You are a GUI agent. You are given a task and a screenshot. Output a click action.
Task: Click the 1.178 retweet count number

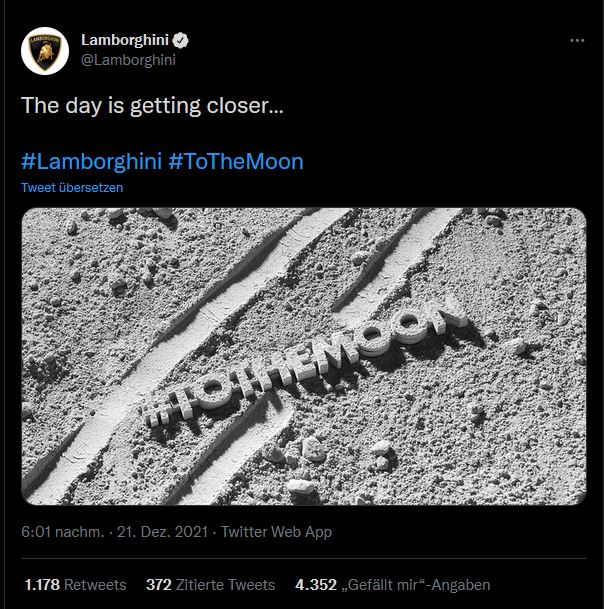[x=43, y=585]
